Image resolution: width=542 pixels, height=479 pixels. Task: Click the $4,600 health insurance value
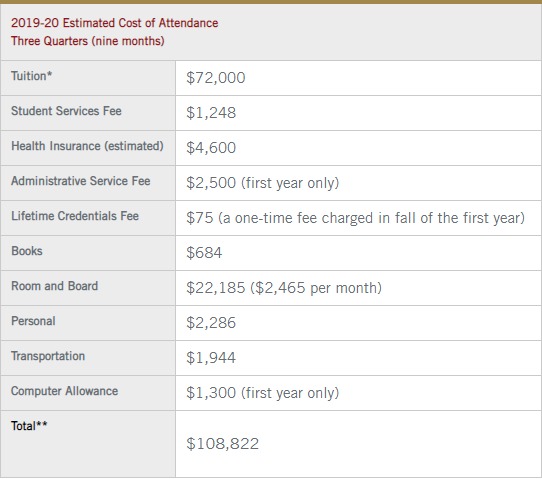[x=211, y=148]
